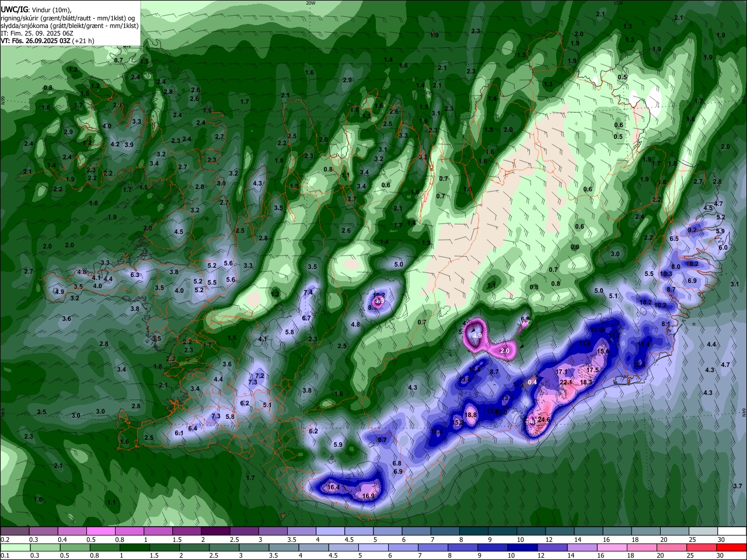The height and width of the screenshot is (560, 747).
Task: Click the 7.4 precipitation value on the map
Action: [309, 292]
